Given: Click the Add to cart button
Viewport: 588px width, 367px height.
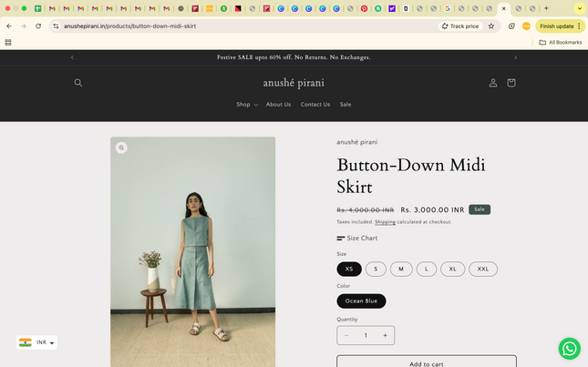Looking at the screenshot, I should click(426, 362).
